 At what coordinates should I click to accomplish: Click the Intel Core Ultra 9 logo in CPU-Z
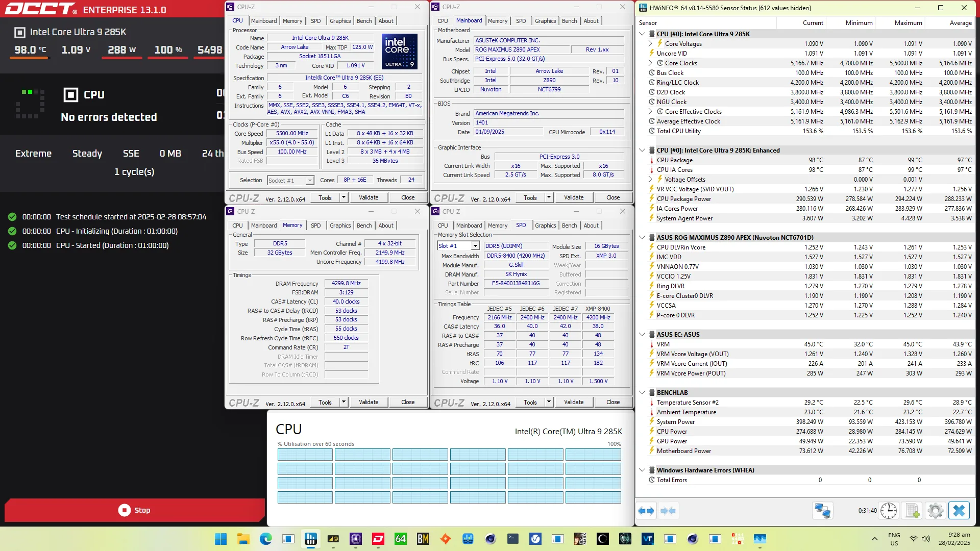400,52
